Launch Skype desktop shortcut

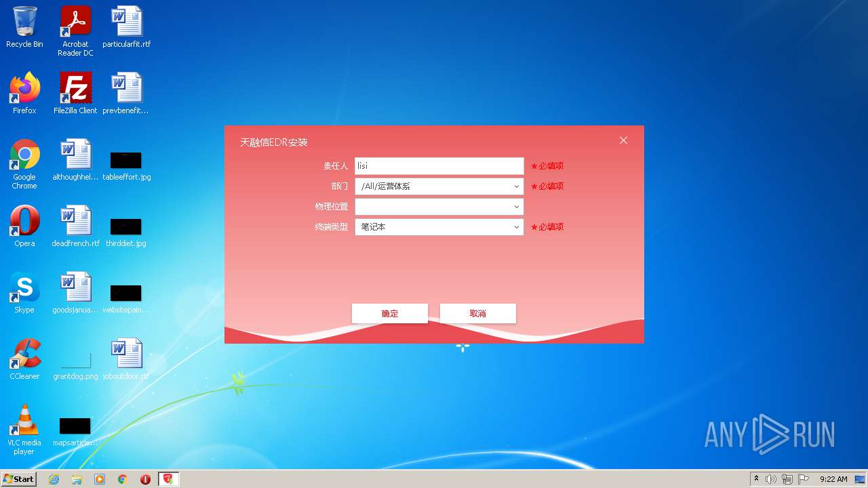[x=24, y=293]
